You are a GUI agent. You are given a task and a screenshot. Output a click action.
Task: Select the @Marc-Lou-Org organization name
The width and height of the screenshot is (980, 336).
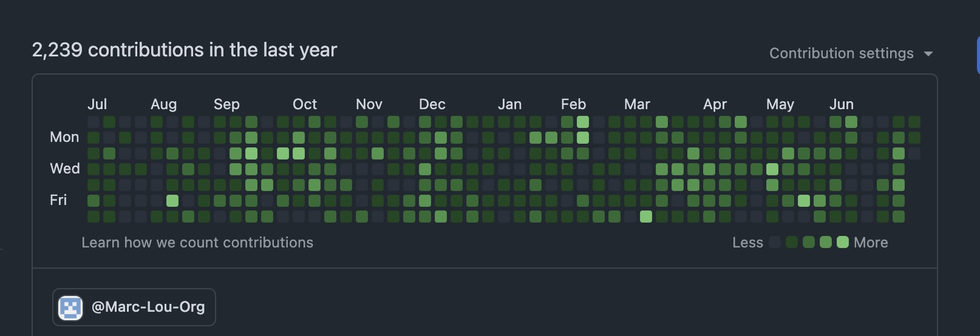148,307
